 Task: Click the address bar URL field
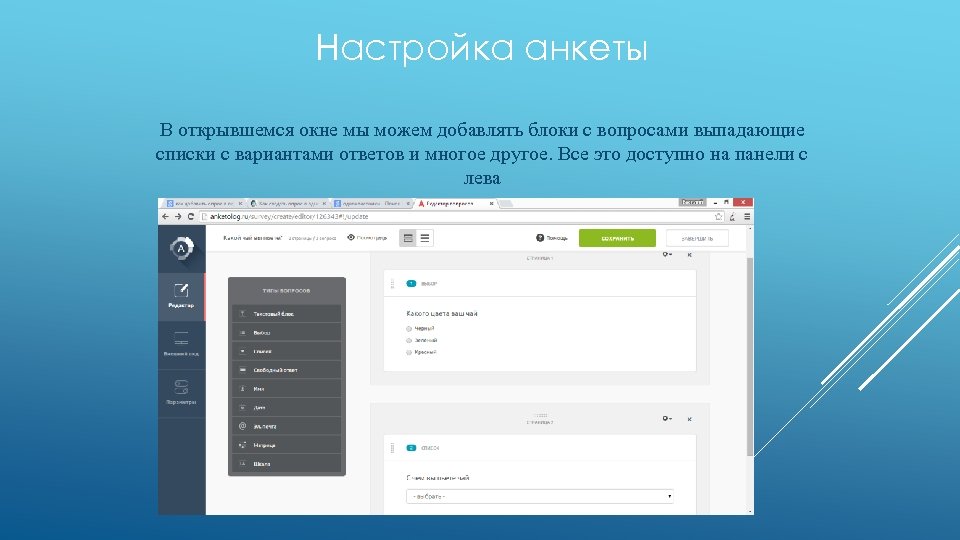[x=462, y=216]
